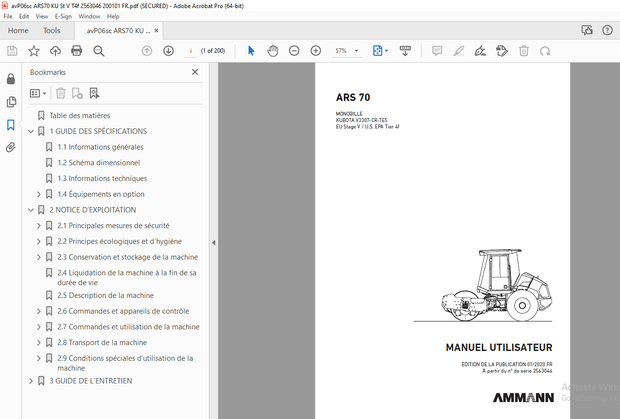Collapse 2 NOTICE D'EXPLOITATION section
620x419 pixels.
[31, 210]
